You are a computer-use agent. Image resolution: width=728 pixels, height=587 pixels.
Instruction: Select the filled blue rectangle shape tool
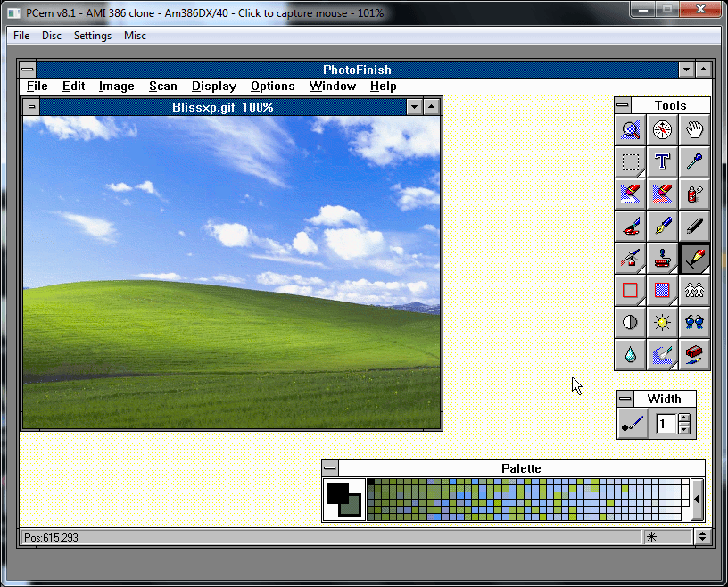click(x=662, y=290)
